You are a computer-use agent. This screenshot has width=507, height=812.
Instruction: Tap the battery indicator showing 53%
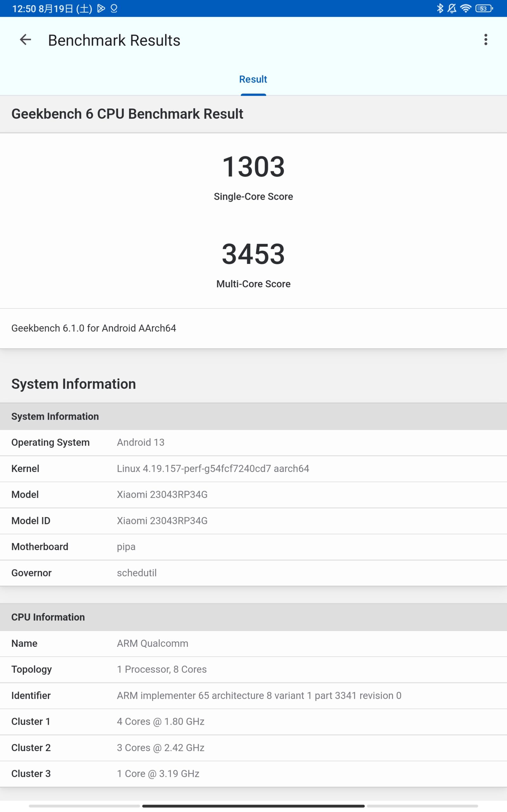(x=483, y=8)
